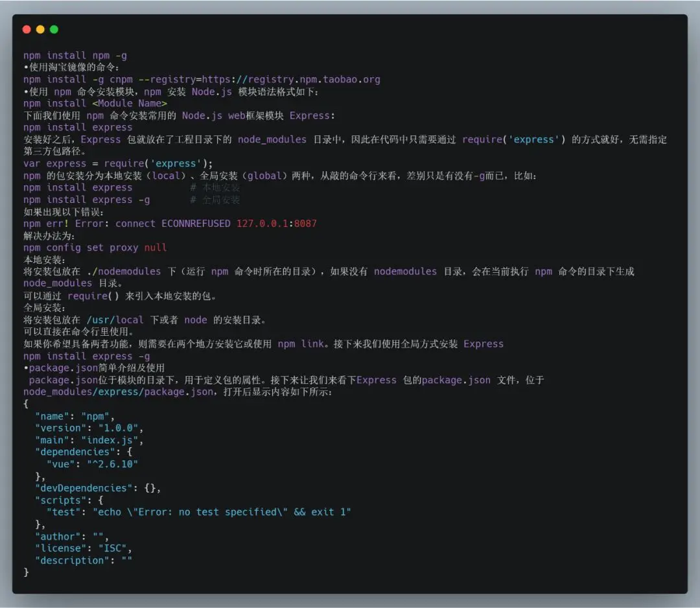Click the bullet 'package.json简单介绍及使用'
The height and width of the screenshot is (608, 700).
[94, 368]
